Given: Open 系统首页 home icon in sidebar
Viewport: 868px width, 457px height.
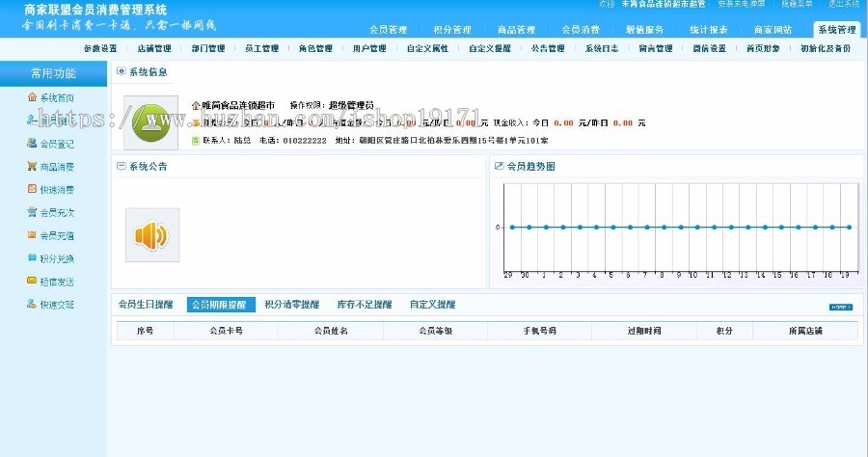Looking at the screenshot, I should point(32,96).
